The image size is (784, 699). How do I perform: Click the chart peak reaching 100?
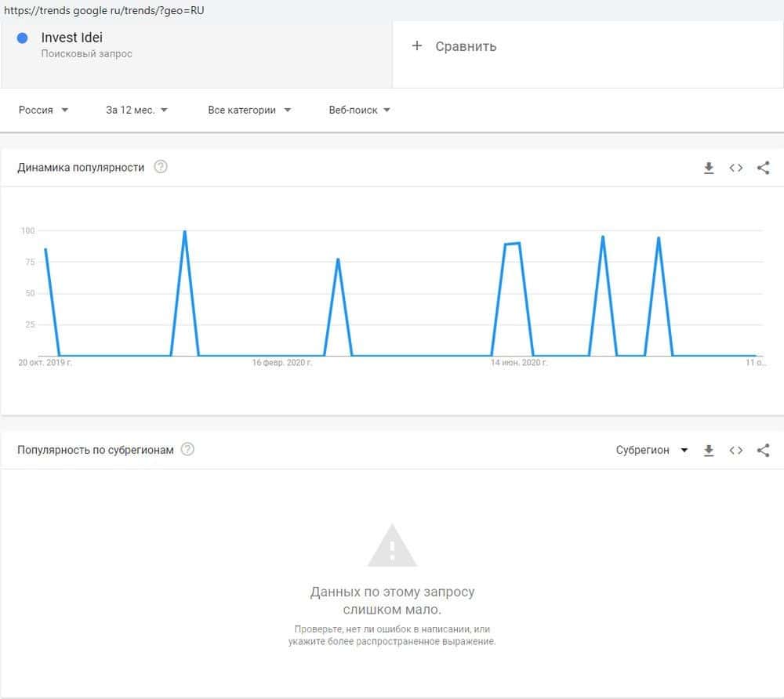(x=184, y=232)
